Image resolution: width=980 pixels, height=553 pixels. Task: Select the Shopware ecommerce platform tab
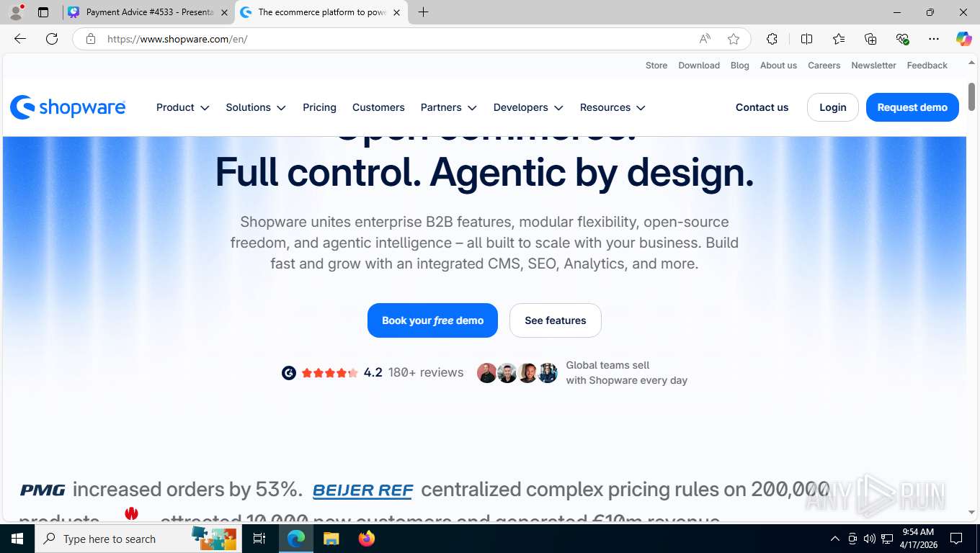pyautogui.click(x=321, y=12)
